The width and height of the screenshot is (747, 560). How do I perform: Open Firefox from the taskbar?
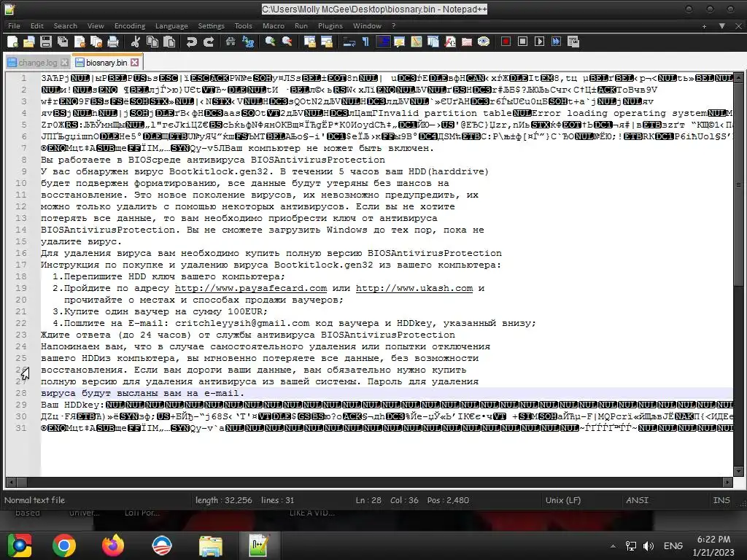113,545
